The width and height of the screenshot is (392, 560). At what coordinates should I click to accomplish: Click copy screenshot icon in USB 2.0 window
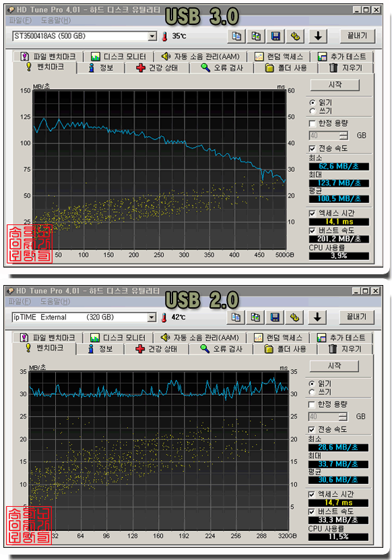(x=255, y=317)
